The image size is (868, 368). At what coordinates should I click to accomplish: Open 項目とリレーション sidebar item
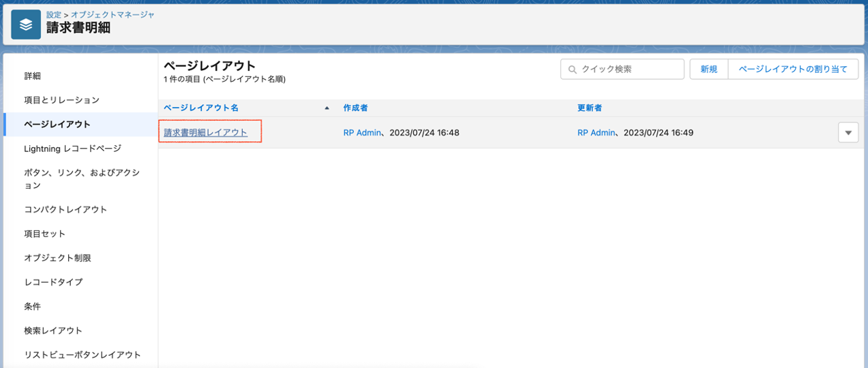(61, 100)
